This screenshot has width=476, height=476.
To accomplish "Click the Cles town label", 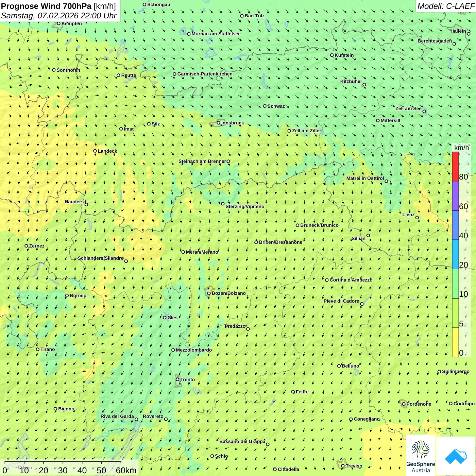I will pos(172,318).
